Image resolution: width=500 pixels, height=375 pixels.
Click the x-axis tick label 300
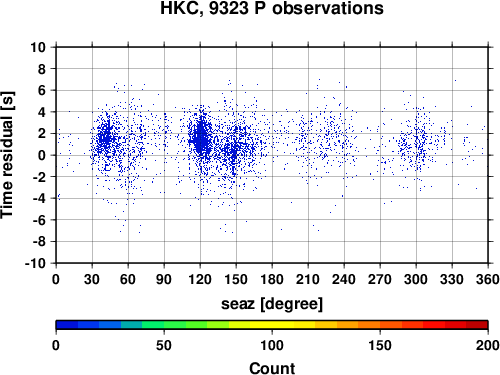coord(416,279)
